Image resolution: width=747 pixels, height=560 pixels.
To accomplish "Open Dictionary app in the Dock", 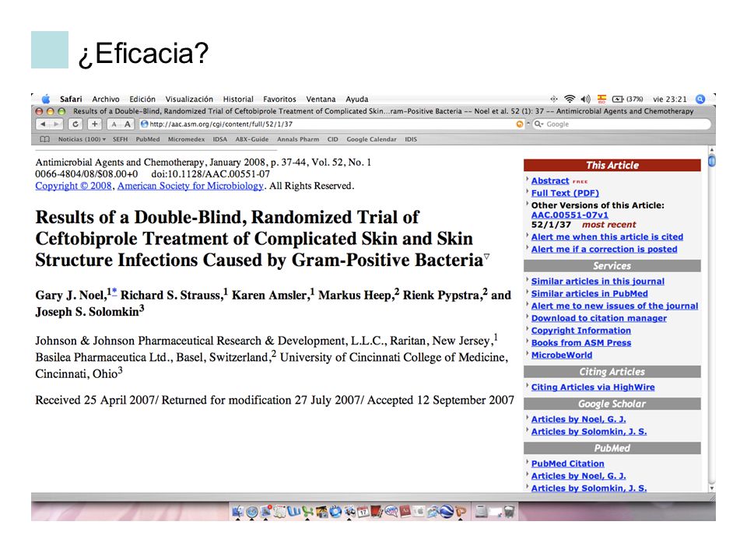I will (x=405, y=511).
